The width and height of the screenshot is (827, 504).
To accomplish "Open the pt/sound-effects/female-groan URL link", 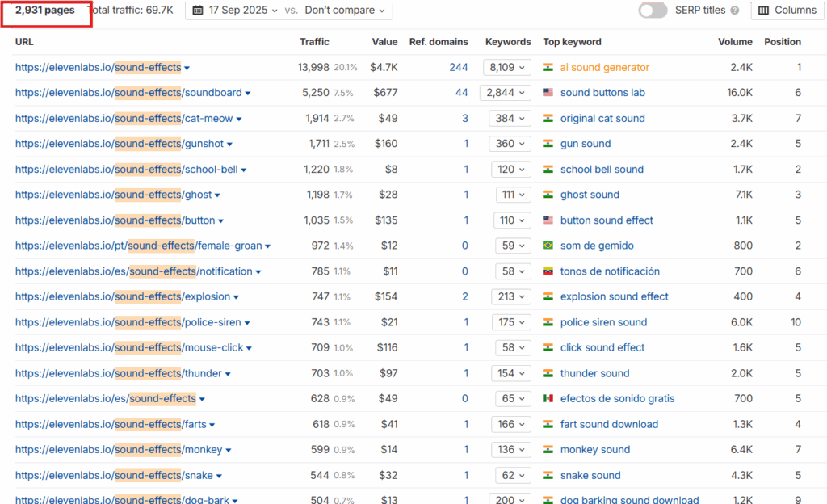I will pos(139,246).
